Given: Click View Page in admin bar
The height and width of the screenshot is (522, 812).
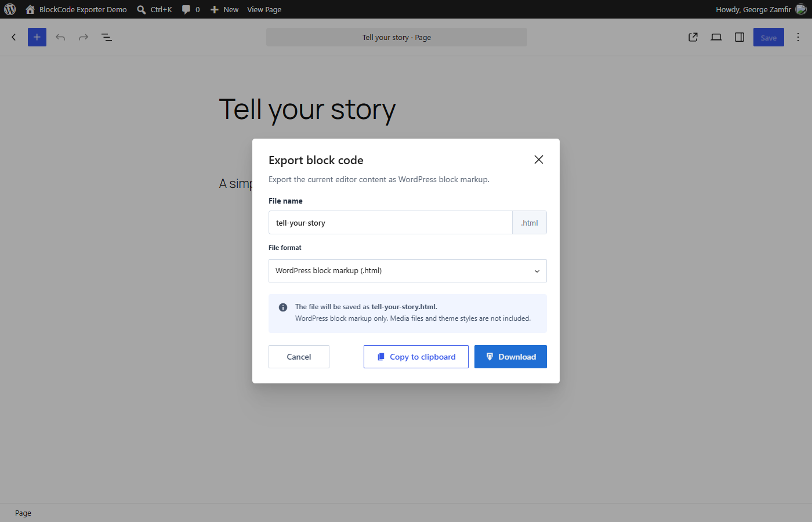Looking at the screenshot, I should click(264, 9).
